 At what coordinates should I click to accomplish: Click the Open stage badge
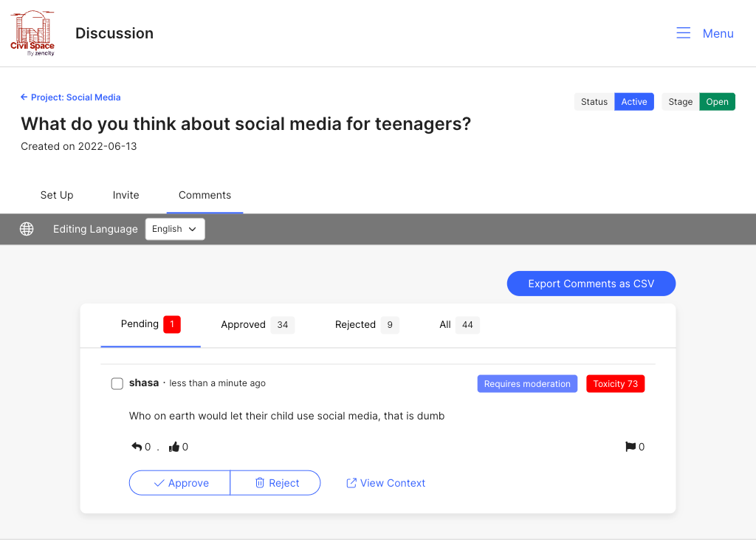(x=717, y=102)
